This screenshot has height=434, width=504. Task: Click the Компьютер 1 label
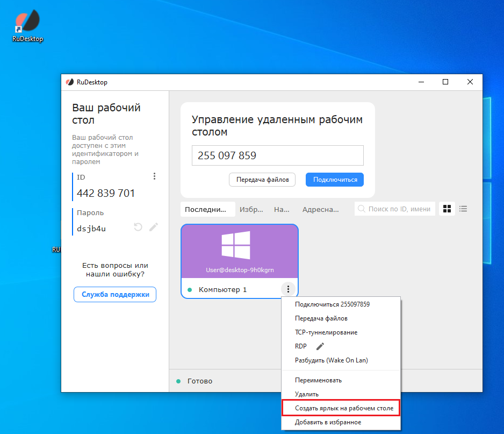click(223, 289)
